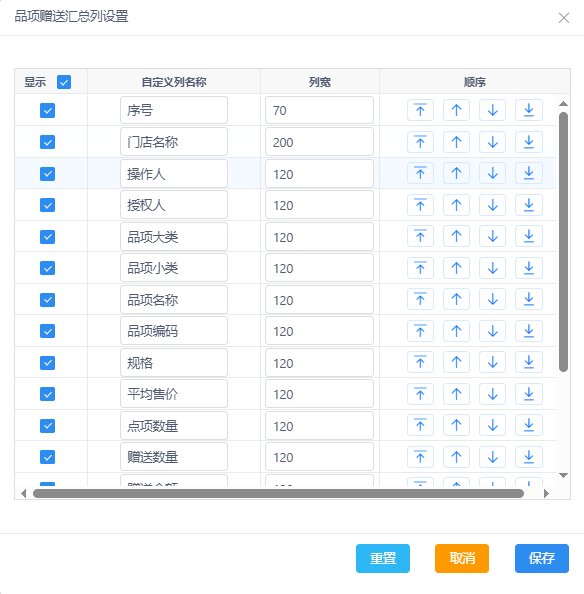Move 平均售价 row to the bottom

coord(529,394)
